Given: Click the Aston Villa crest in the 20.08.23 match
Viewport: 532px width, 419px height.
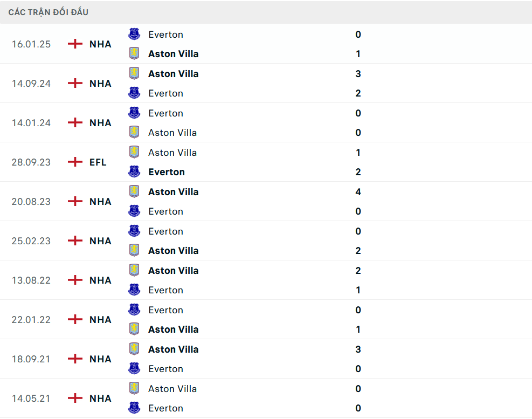Looking at the screenshot, I should click(133, 191).
